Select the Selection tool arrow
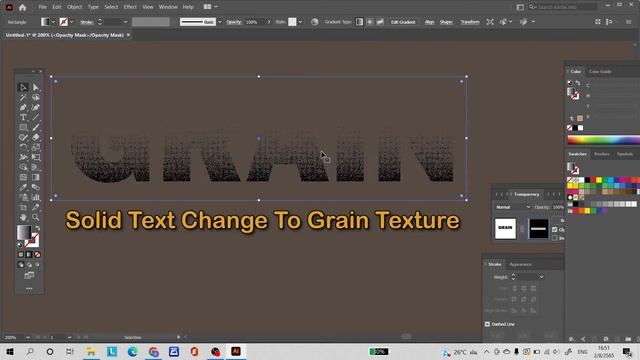 point(23,87)
